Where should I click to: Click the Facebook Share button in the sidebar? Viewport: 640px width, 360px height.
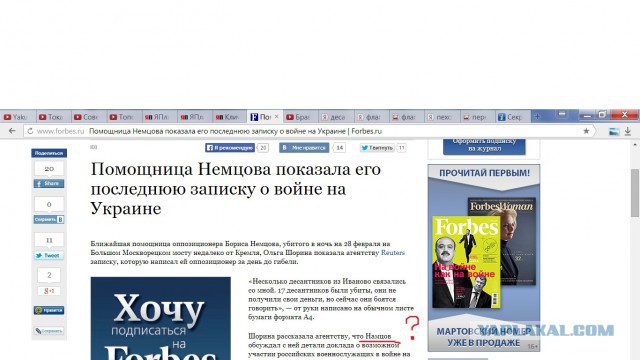(x=49, y=184)
